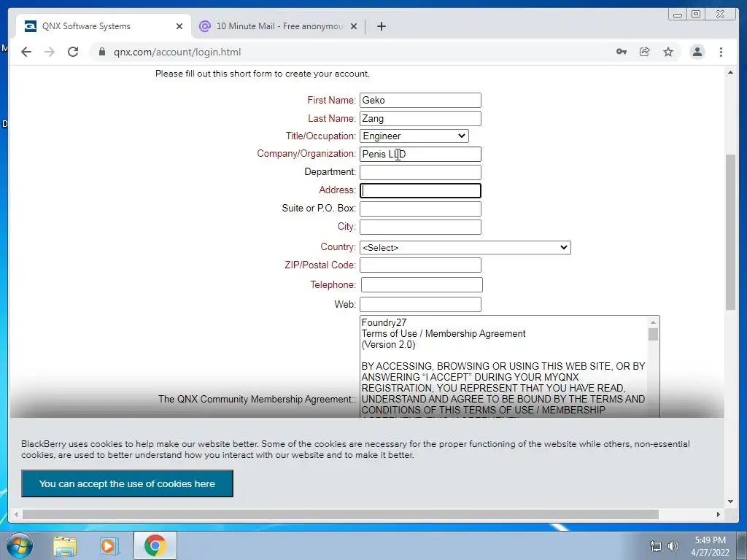
Task: Open the Country select dropdown
Action: click(x=465, y=248)
